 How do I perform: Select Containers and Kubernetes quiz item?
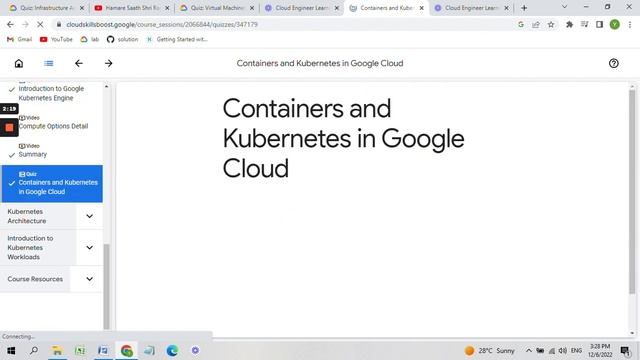(x=52, y=184)
